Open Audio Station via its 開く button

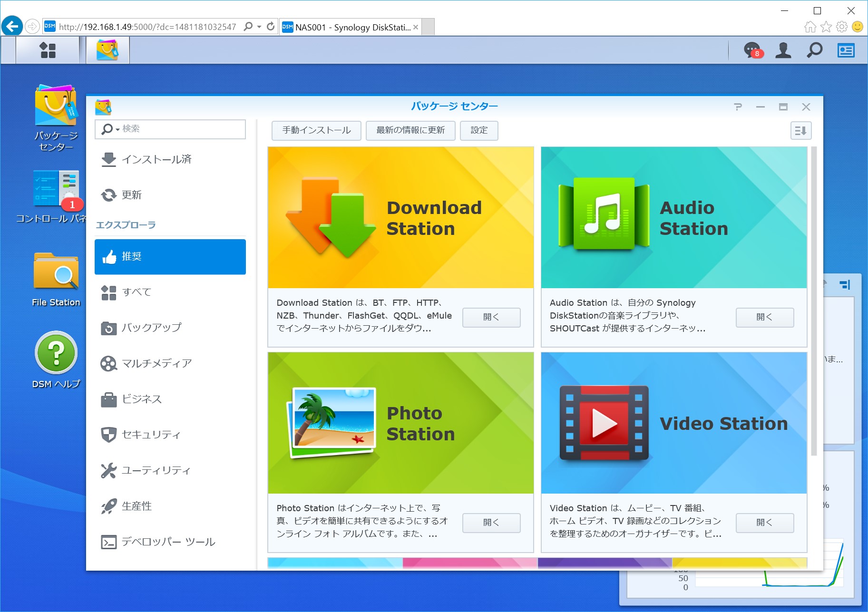(764, 317)
